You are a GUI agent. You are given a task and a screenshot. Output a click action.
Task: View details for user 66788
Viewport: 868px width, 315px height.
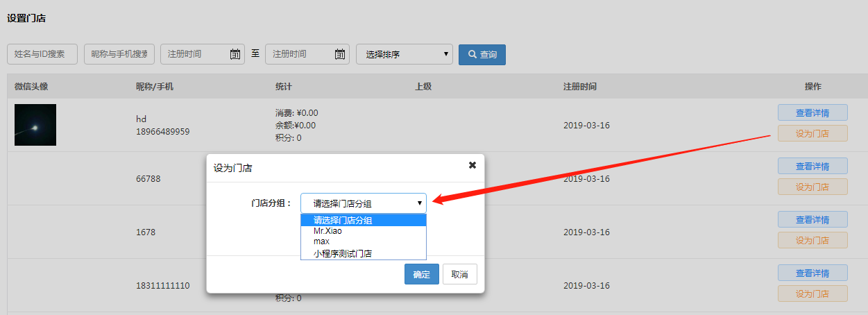[x=812, y=166]
